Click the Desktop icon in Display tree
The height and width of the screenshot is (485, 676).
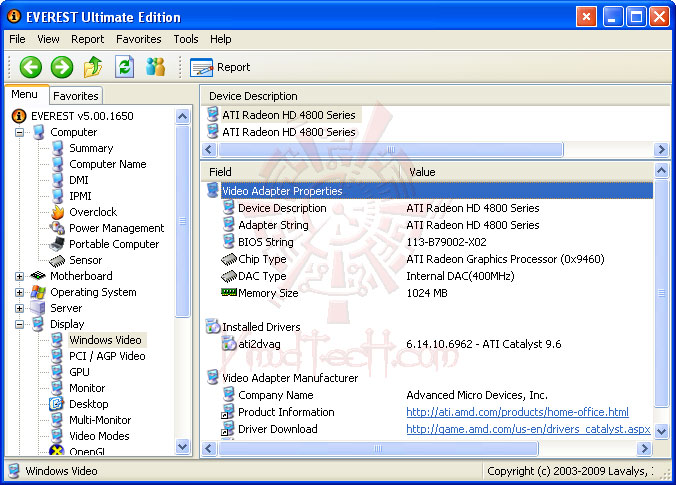coord(56,404)
